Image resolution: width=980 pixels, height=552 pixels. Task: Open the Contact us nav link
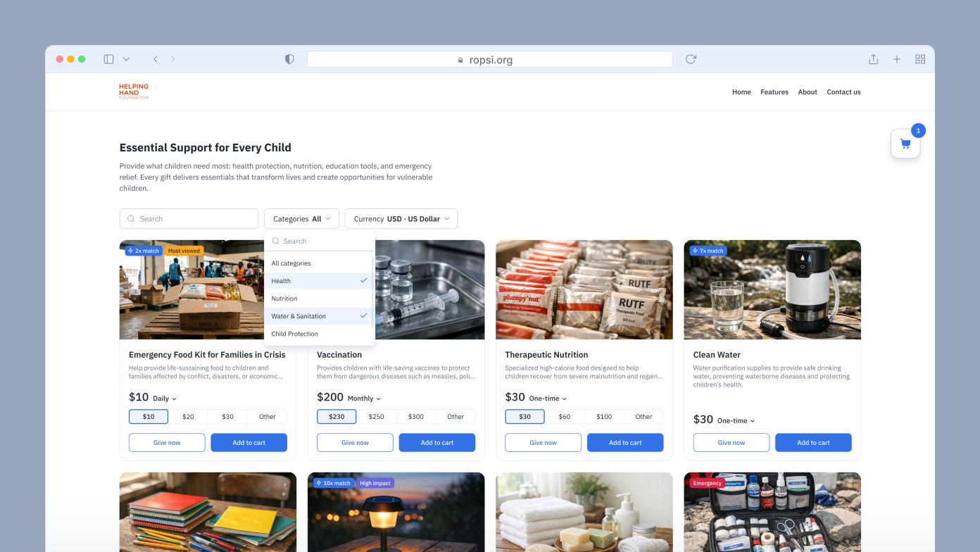coord(843,92)
